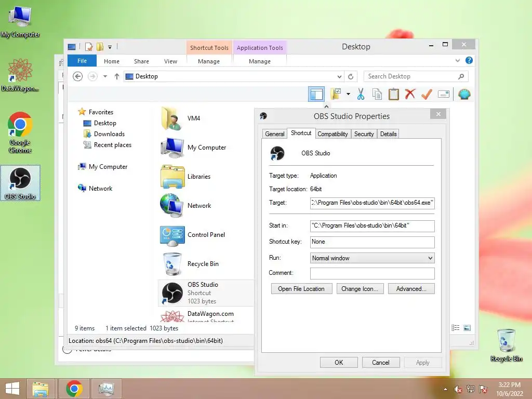Open the Windows Start button
Screen dimensions: 532x399
point(12,389)
